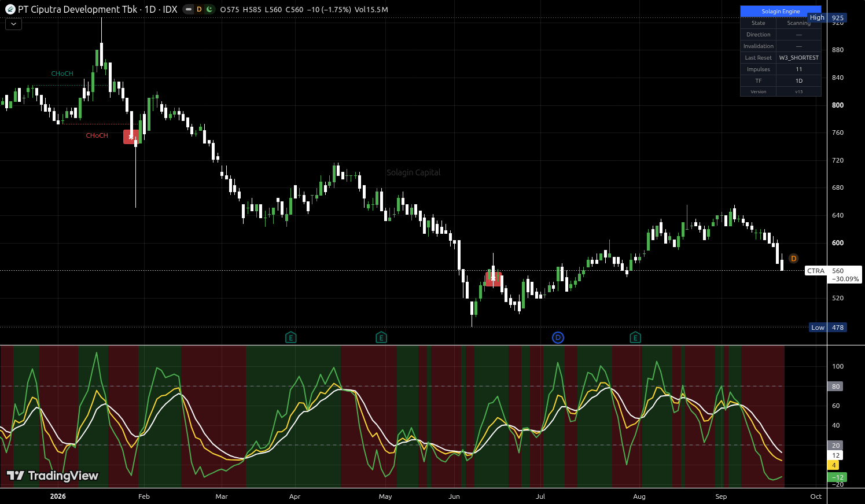Click the green moon market-closed icon
The width and height of the screenshot is (865, 504).
tap(209, 9)
